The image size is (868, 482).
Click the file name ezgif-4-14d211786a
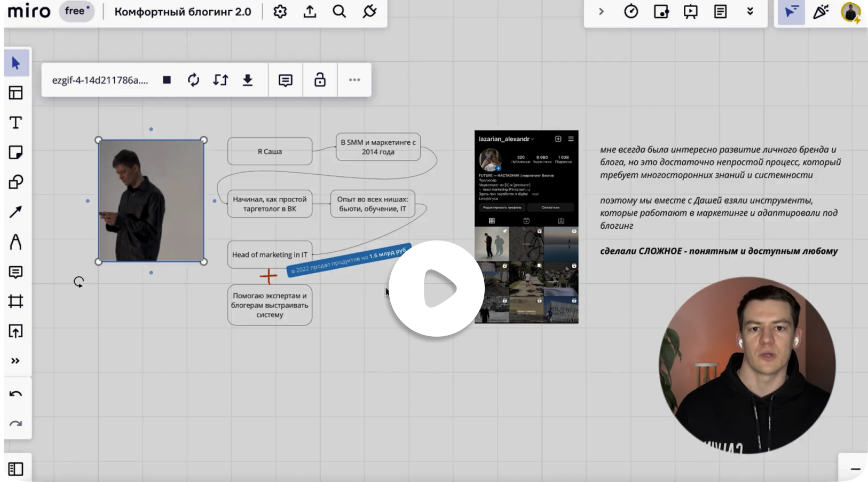click(100, 80)
